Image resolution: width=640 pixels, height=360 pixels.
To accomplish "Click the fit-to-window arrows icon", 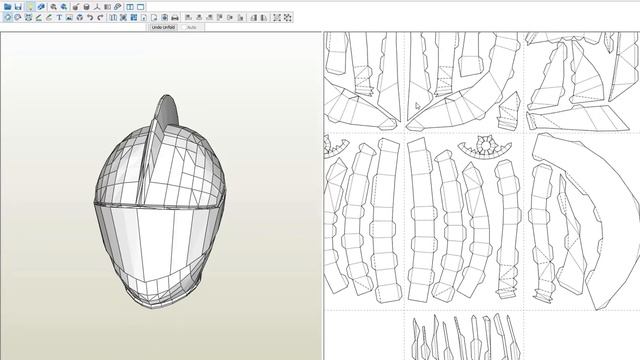I will [277, 18].
